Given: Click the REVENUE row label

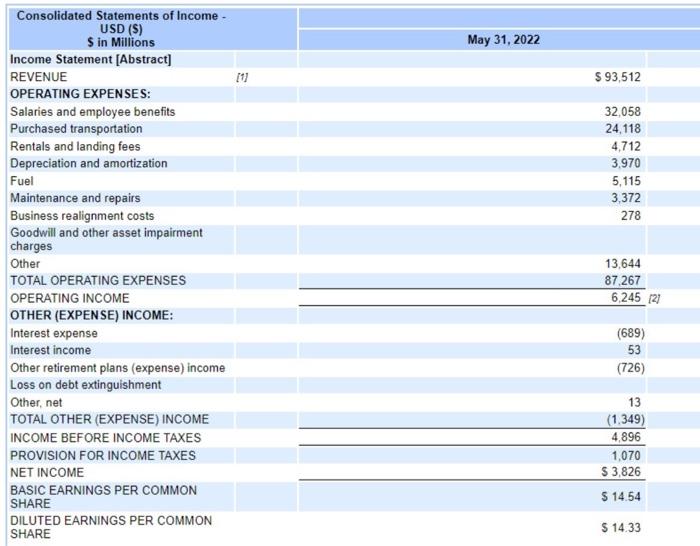Looking at the screenshot, I should pos(38,77).
